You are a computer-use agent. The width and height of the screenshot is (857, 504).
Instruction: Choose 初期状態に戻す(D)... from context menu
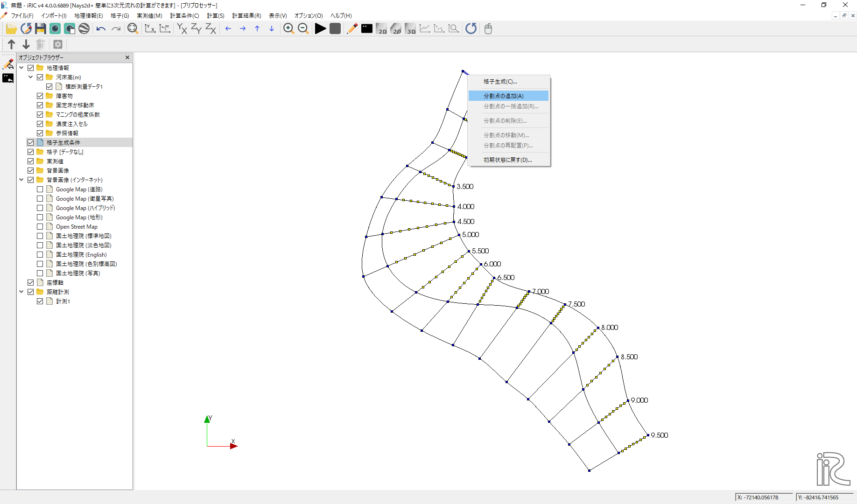(x=508, y=160)
